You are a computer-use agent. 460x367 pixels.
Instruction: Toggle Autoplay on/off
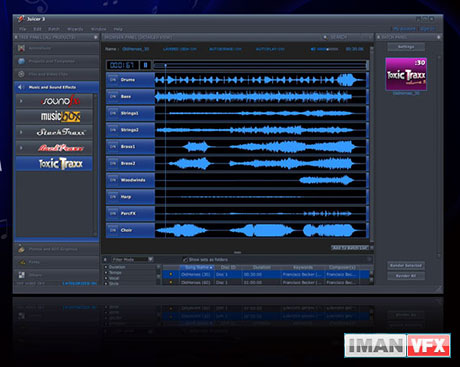[x=270, y=49]
